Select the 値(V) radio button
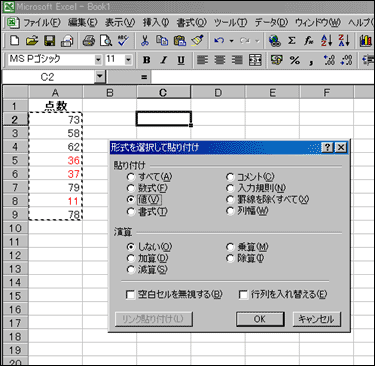 [x=131, y=200]
